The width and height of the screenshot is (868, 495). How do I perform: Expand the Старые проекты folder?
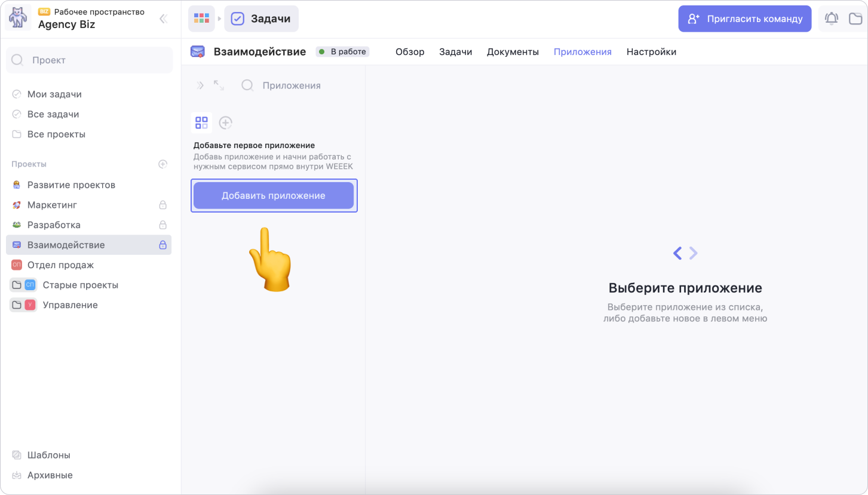coord(17,285)
